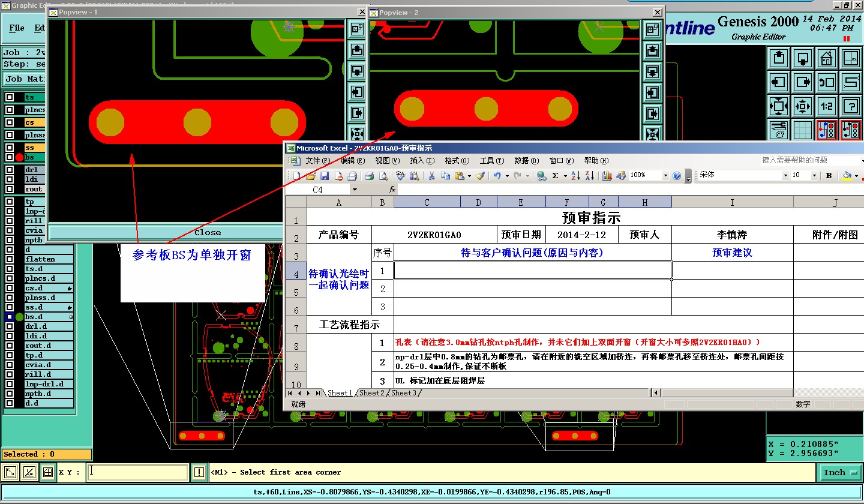Click the Excel Fill Color bucket swatch
Image resolution: width=864 pixels, height=504 pixels.
coord(847,176)
